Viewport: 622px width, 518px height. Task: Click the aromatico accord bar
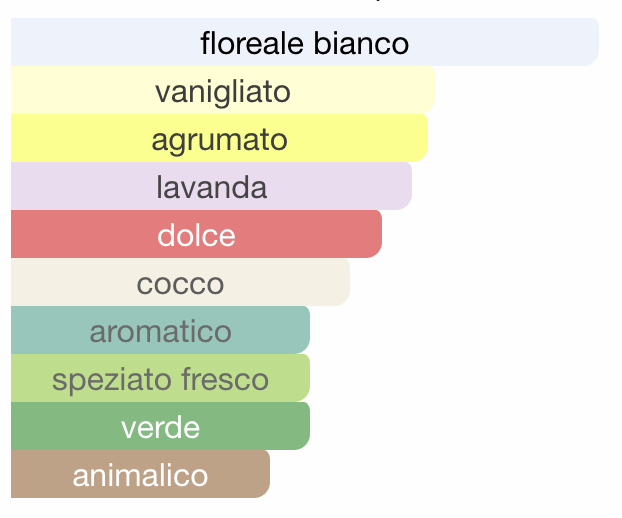[160, 330]
